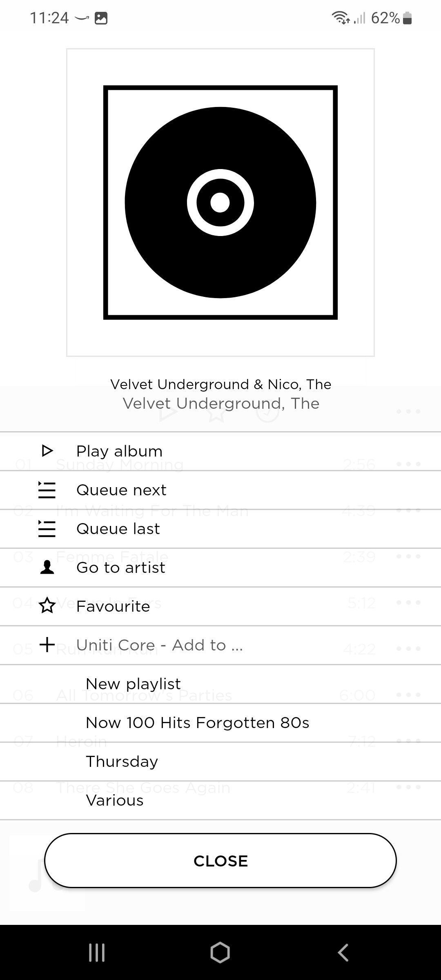Viewport: 441px width, 980px height.
Task: Tap the plus icon beside Uniti Core
Action: [47, 645]
